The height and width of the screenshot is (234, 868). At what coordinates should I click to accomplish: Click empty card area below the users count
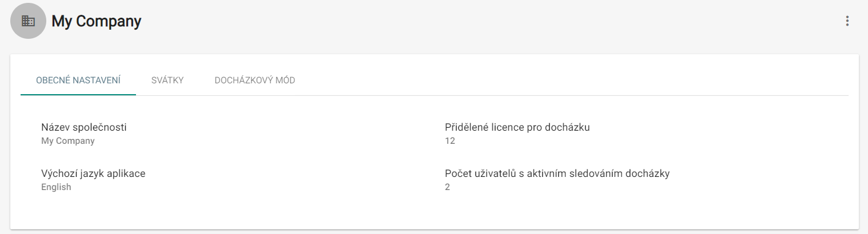click(571, 211)
